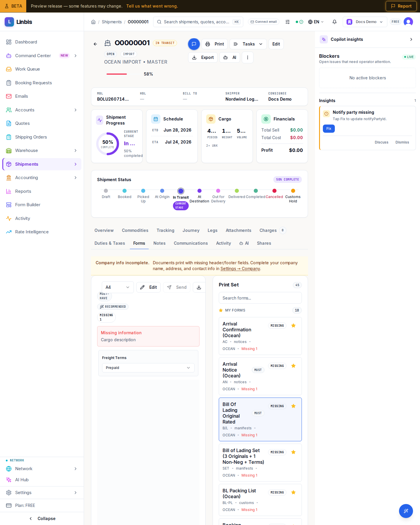Screen dimensions: 420x525
Task: Switch to the Overview tab
Action: click(104, 230)
